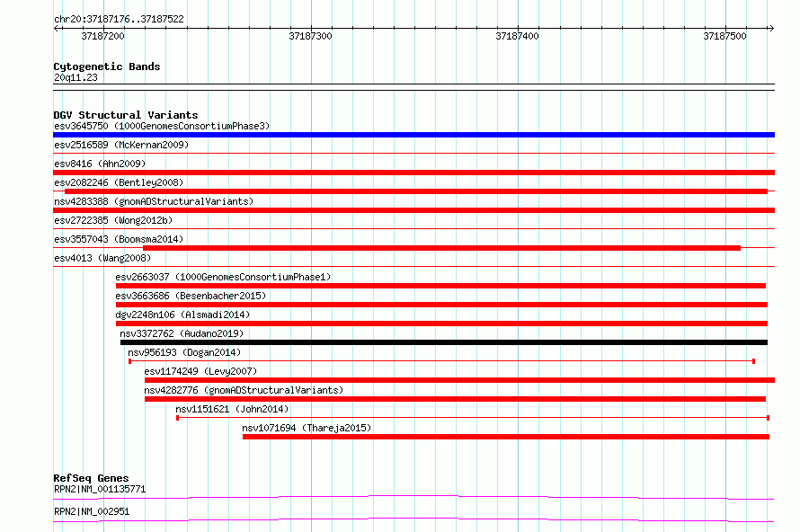800x532 pixels.
Task: Click ruler position 37187400
Action: (x=518, y=36)
